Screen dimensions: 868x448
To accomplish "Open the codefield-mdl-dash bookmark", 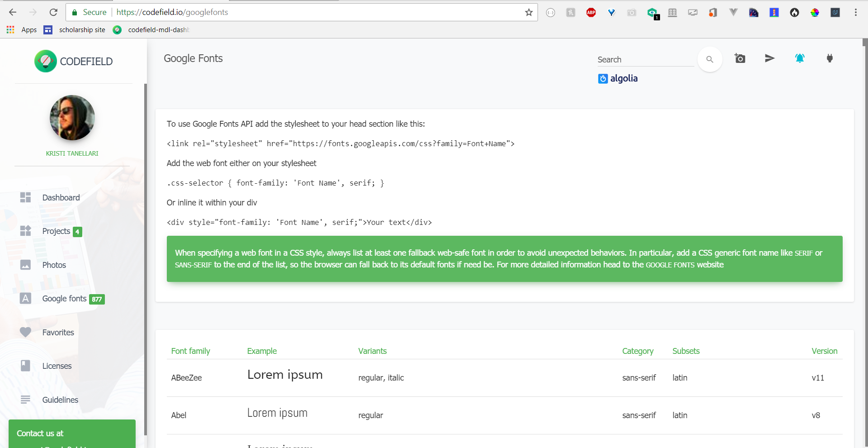I will pyautogui.click(x=151, y=30).
